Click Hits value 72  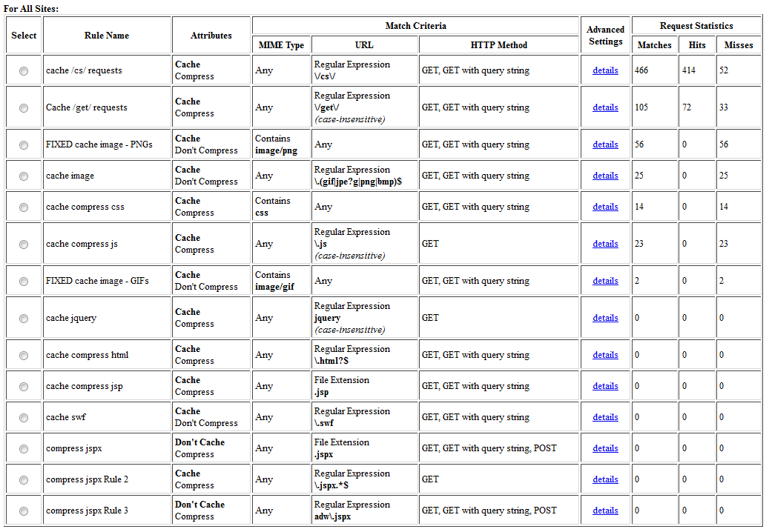687,107
